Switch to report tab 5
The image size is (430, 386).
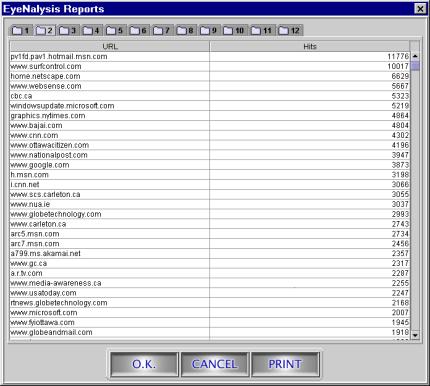pos(115,31)
